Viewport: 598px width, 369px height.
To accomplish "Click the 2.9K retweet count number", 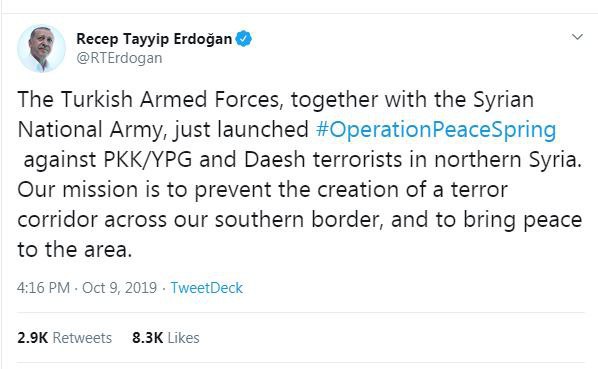I will [x=32, y=338].
